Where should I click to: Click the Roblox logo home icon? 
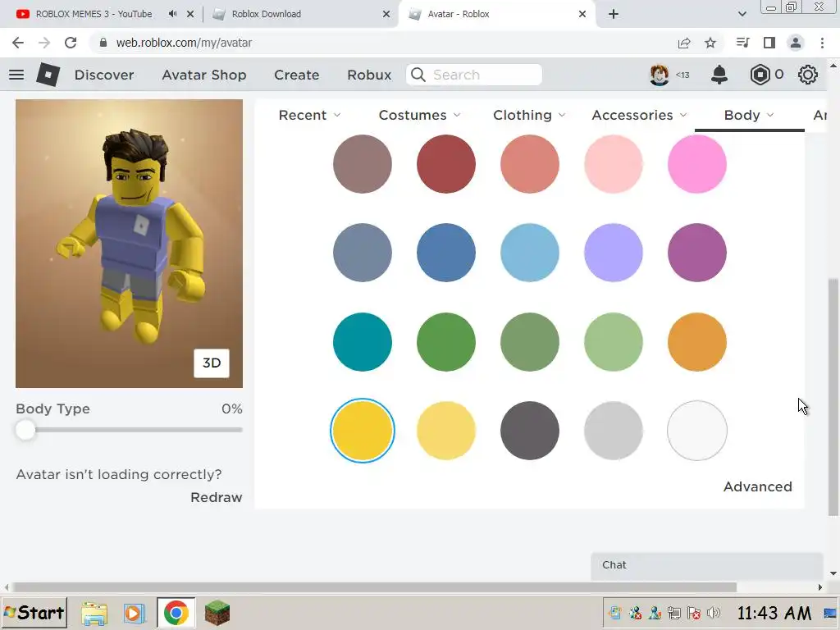pos(48,75)
